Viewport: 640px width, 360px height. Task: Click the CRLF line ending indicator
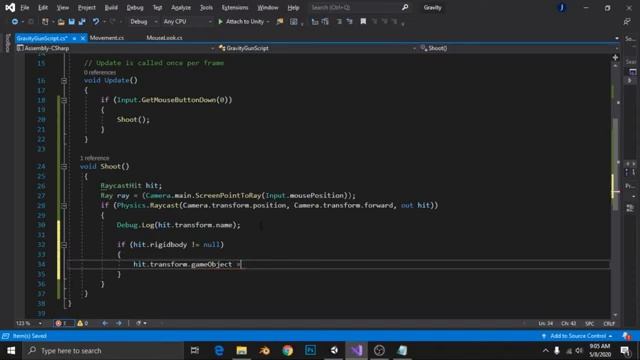click(609, 324)
